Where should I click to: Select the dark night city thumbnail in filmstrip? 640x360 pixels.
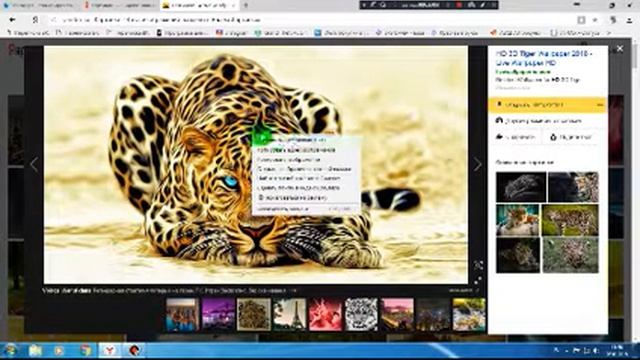(x=433, y=314)
